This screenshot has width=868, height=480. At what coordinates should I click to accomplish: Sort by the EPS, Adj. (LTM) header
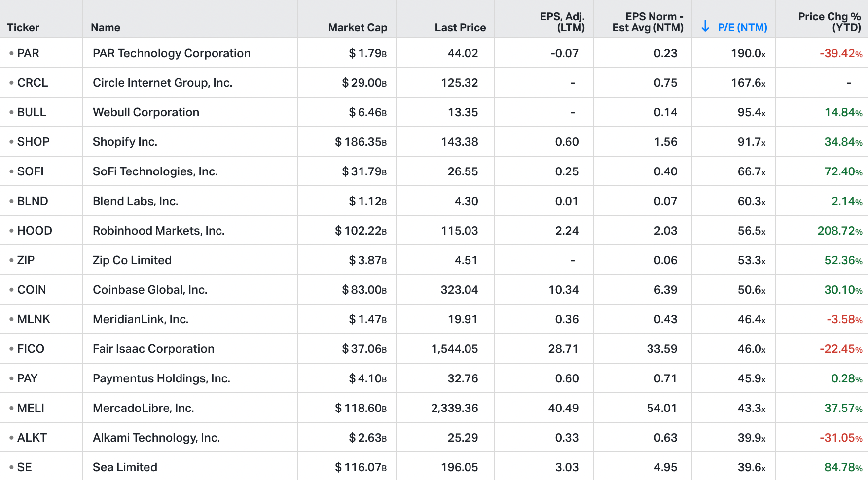tap(562, 22)
